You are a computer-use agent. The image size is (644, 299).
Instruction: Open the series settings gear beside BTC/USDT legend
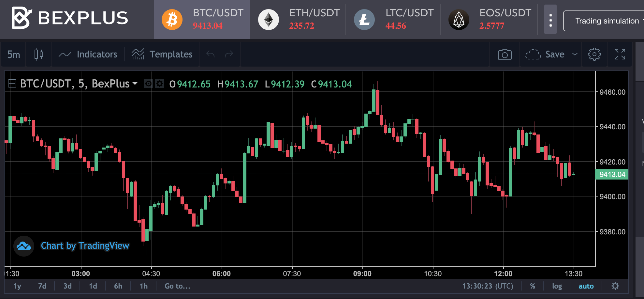click(x=159, y=84)
